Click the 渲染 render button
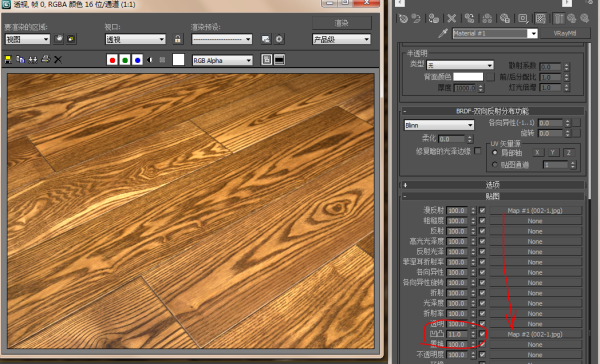 pyautogui.click(x=342, y=23)
